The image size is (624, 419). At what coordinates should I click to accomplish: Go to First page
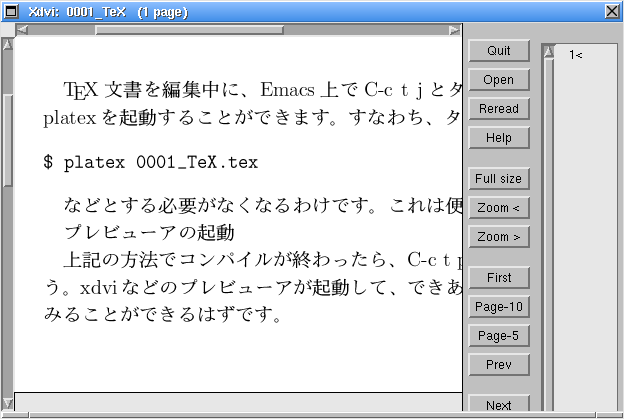[x=499, y=277]
